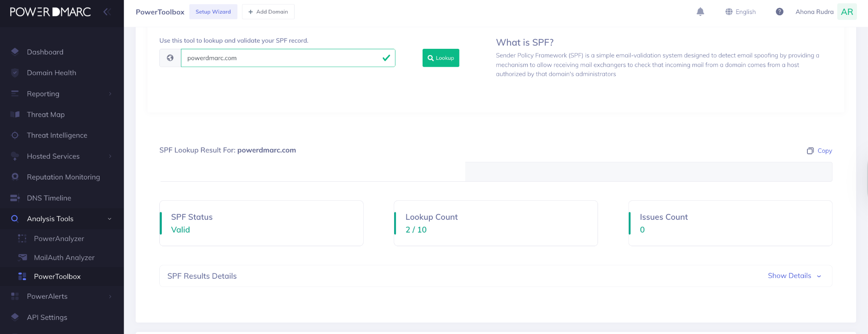Click the powerdmarc.com domain input field
This screenshot has height=334, width=868.
coord(288,58)
